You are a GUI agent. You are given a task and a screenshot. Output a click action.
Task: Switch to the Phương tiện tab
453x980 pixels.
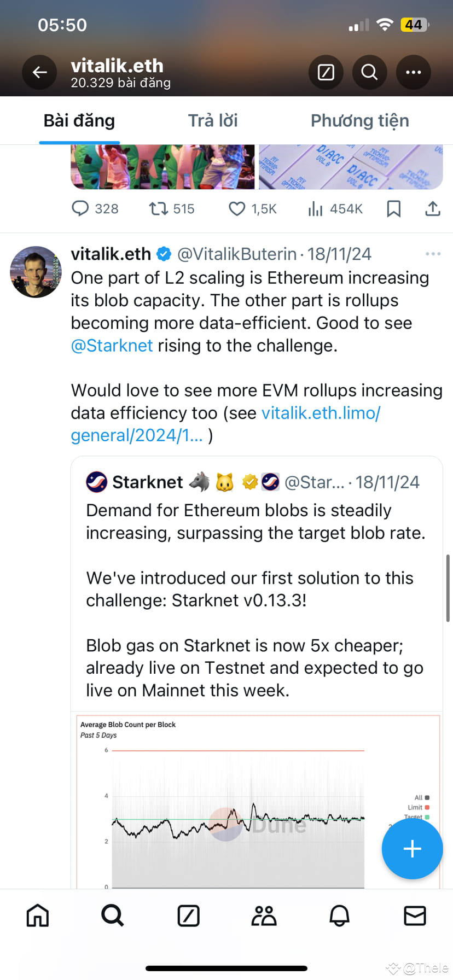[359, 120]
